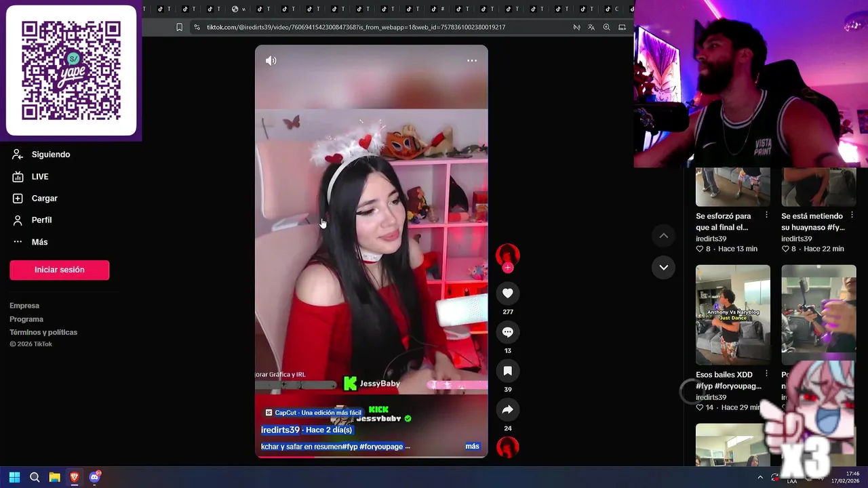Open Discord from the taskbar
868x488 pixels.
(x=95, y=477)
